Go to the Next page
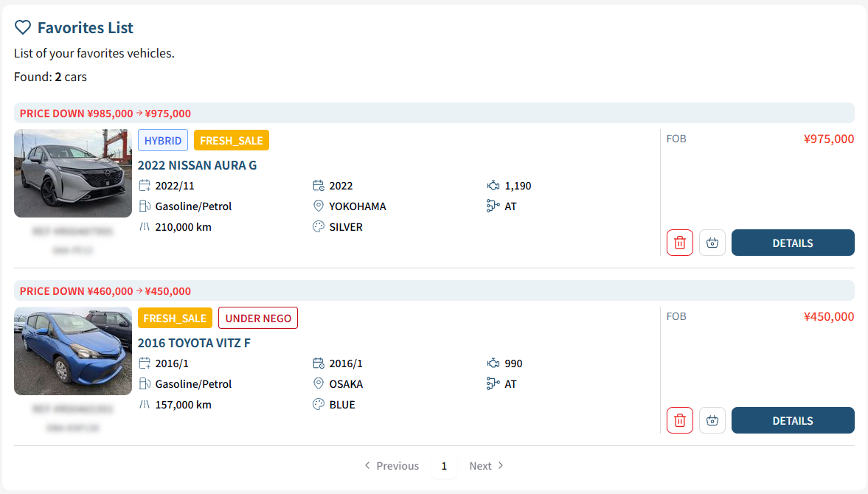Screen dimensions: 868x494 (x=486, y=465)
